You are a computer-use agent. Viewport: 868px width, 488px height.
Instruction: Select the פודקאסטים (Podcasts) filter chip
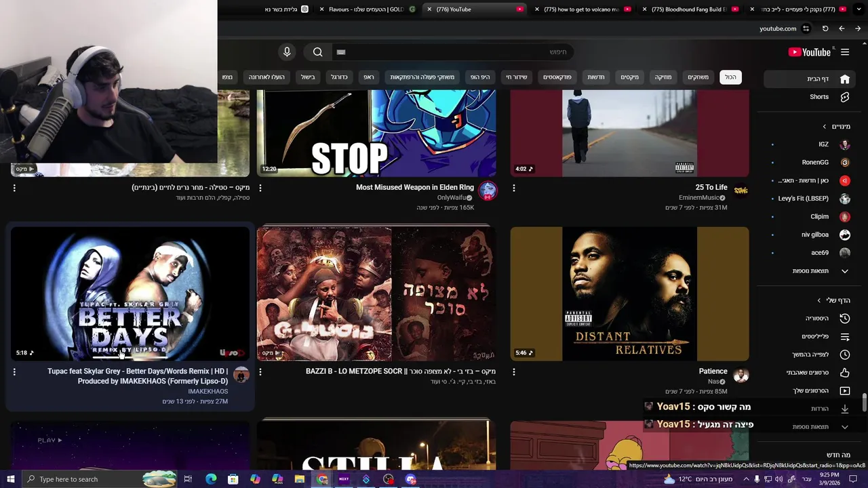click(557, 77)
